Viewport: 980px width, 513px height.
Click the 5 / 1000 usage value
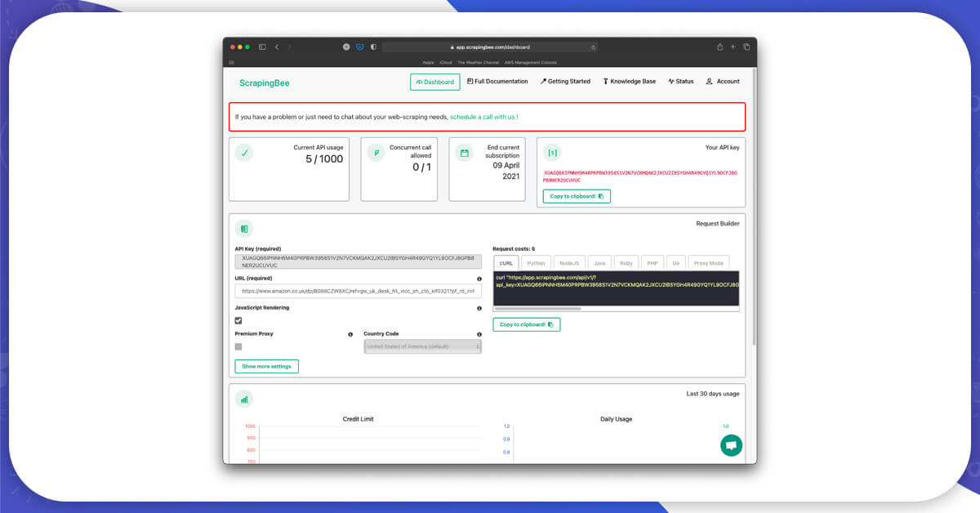click(324, 158)
